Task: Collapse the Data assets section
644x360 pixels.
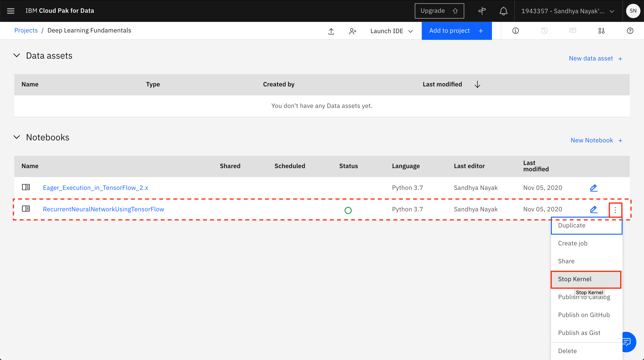Action: pyautogui.click(x=17, y=55)
